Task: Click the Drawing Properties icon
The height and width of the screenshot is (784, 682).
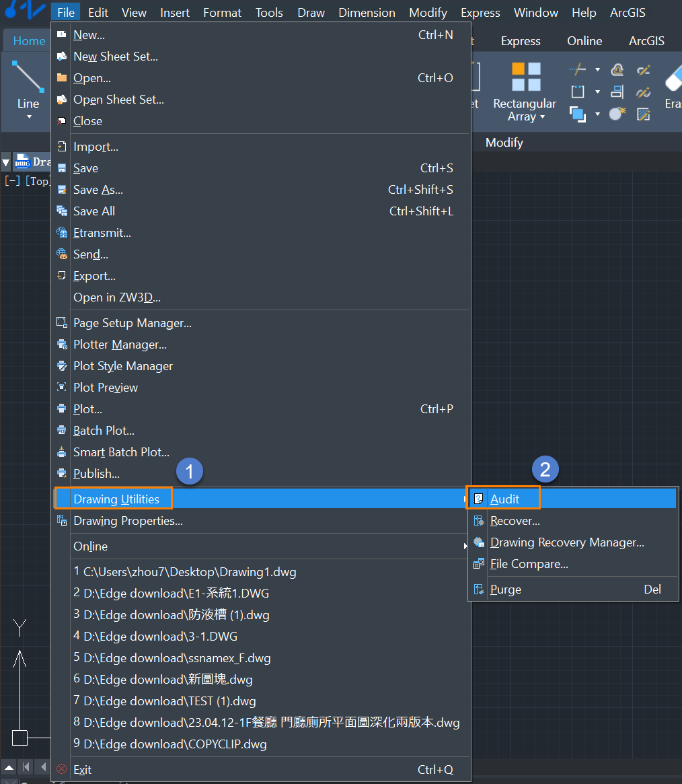Action: (61, 520)
